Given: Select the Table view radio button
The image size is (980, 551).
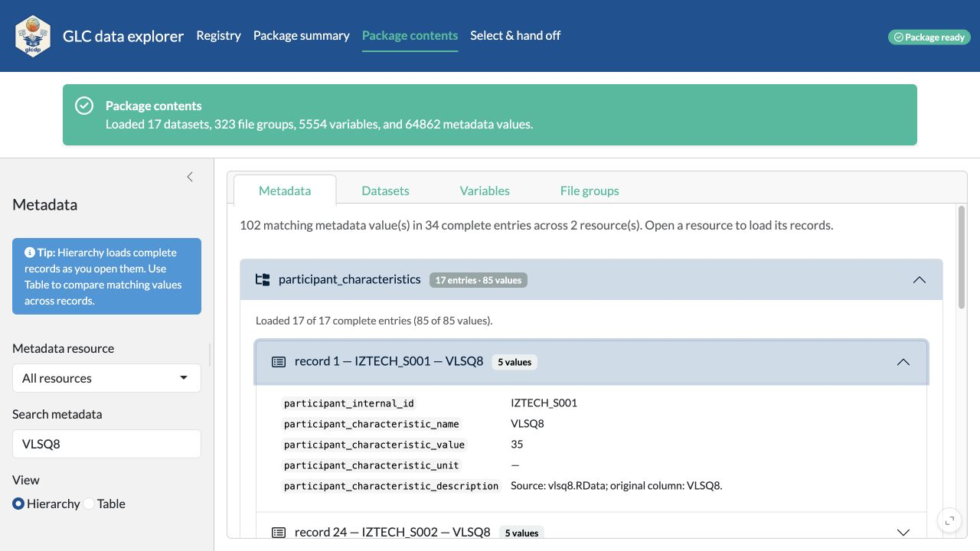Looking at the screenshot, I should pos(89,504).
